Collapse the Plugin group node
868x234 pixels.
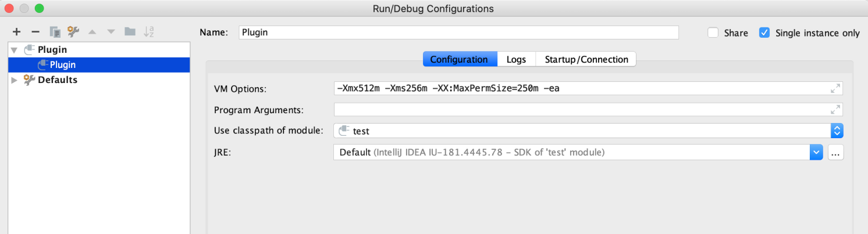click(x=14, y=50)
